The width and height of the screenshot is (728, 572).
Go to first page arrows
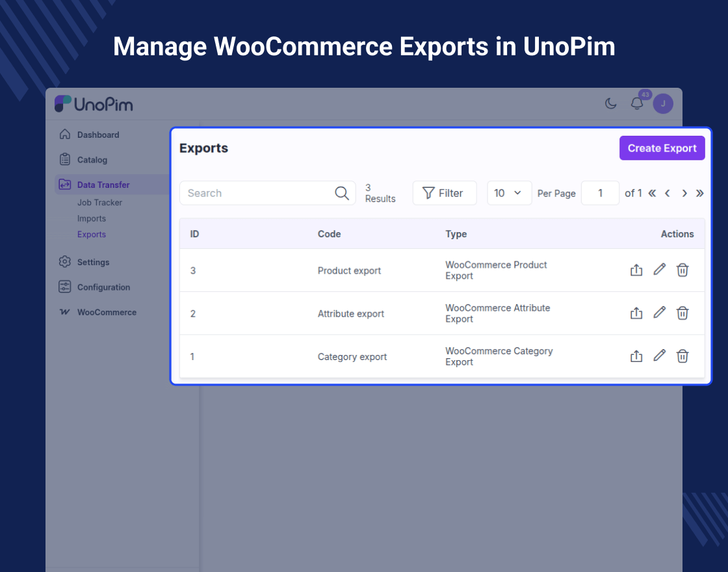[653, 193]
